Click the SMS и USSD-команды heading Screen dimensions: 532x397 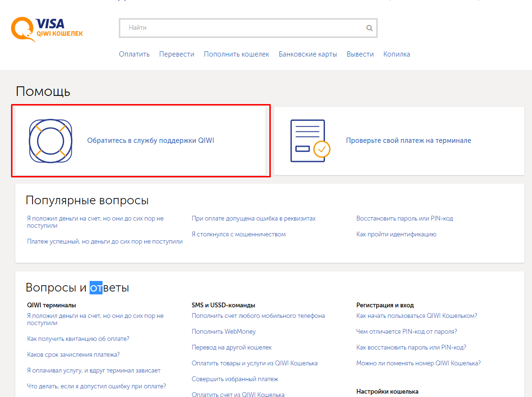tap(223, 305)
